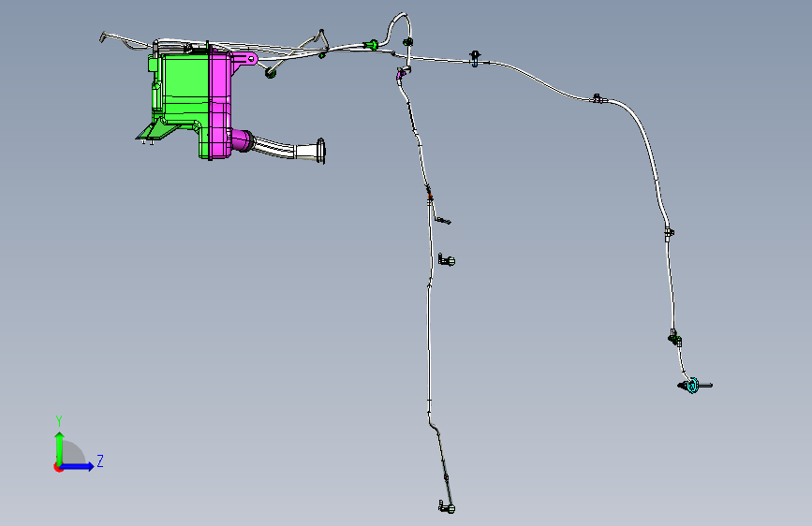Pick the purple hose cuff at the tank outlet
The height and width of the screenshot is (526, 812).
(x=241, y=140)
